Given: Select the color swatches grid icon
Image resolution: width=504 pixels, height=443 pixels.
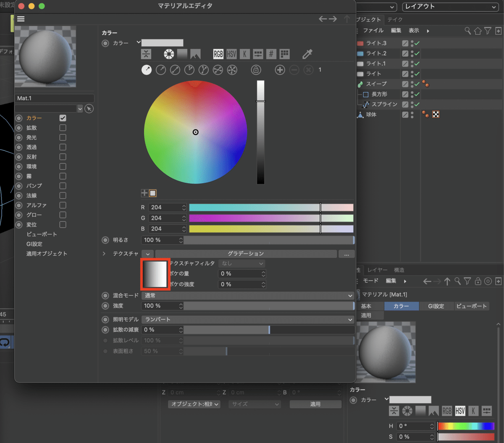Looking at the screenshot, I should (x=284, y=54).
